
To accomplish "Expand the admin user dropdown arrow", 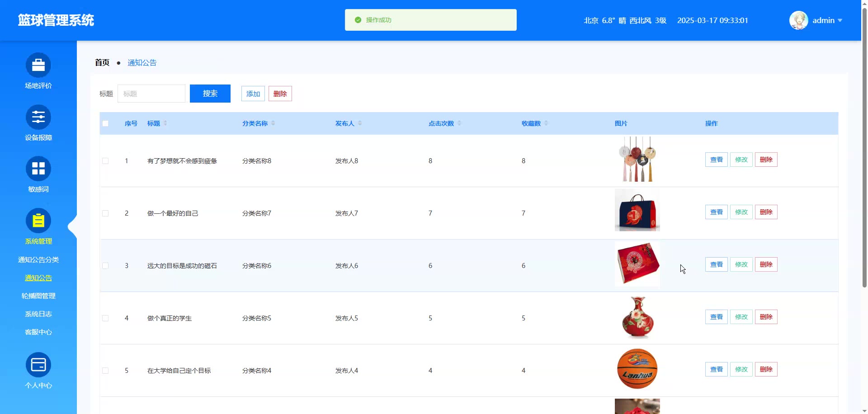I will coord(840,20).
